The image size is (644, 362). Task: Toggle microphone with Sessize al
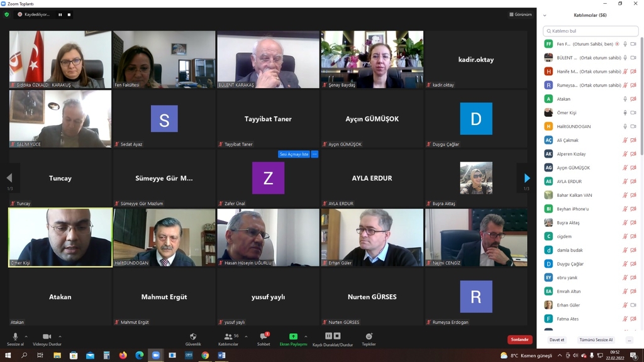(15, 337)
